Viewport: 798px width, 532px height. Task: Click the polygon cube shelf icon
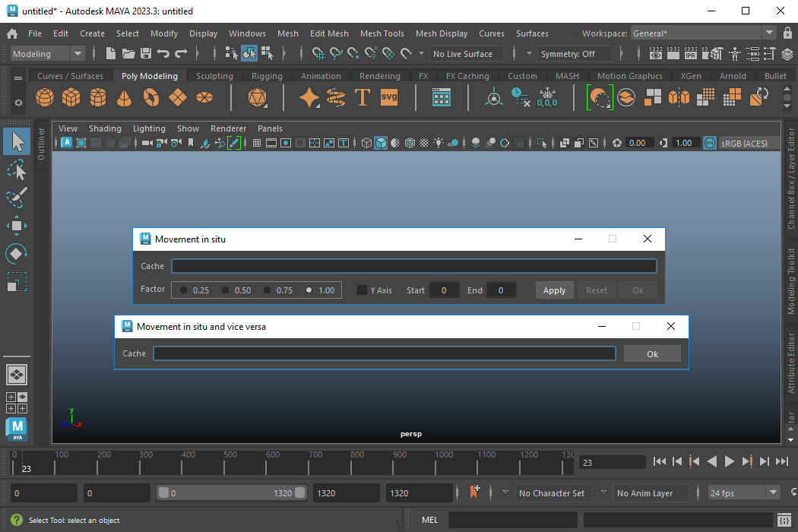[x=71, y=97]
